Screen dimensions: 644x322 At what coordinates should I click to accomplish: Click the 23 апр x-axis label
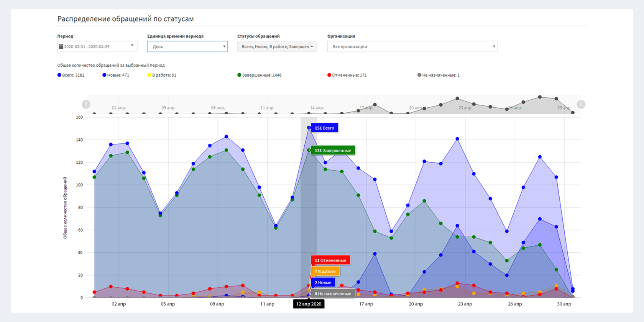point(465,304)
